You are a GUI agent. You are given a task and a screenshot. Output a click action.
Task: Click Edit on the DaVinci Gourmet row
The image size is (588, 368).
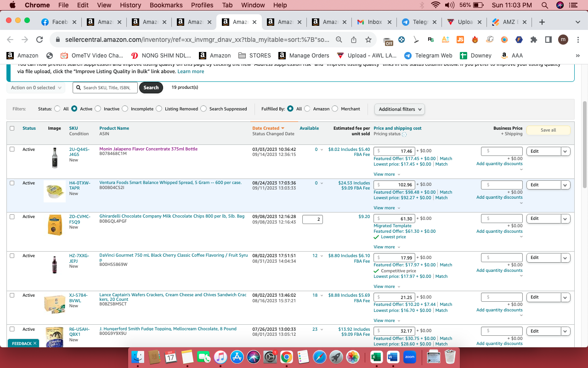tap(544, 258)
